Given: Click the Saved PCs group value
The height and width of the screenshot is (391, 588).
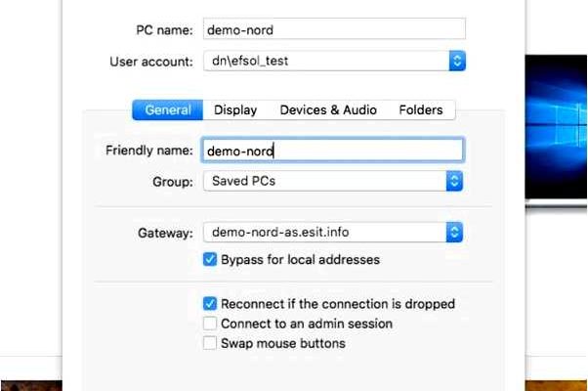Looking at the screenshot, I should pyautogui.click(x=244, y=181).
